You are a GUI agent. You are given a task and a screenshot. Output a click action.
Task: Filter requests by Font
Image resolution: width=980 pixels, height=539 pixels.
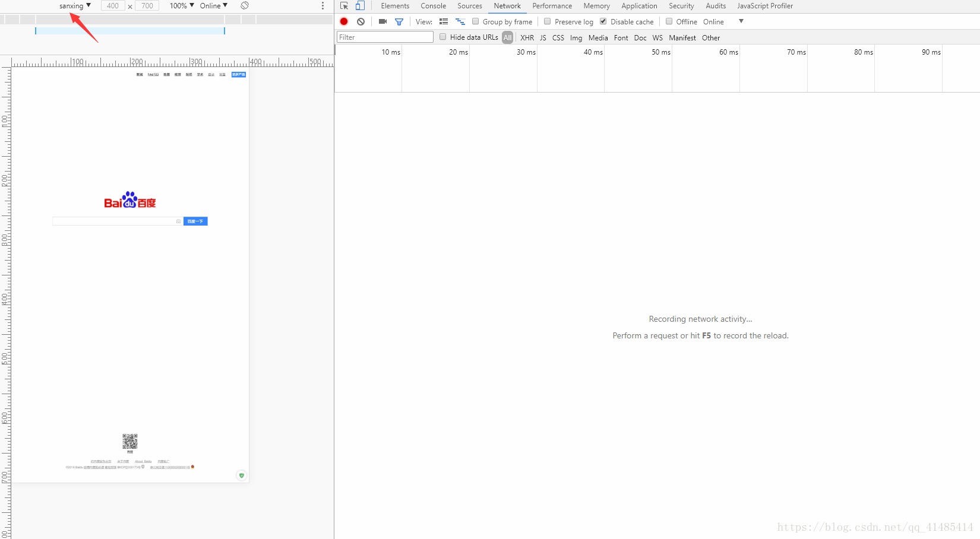(621, 37)
